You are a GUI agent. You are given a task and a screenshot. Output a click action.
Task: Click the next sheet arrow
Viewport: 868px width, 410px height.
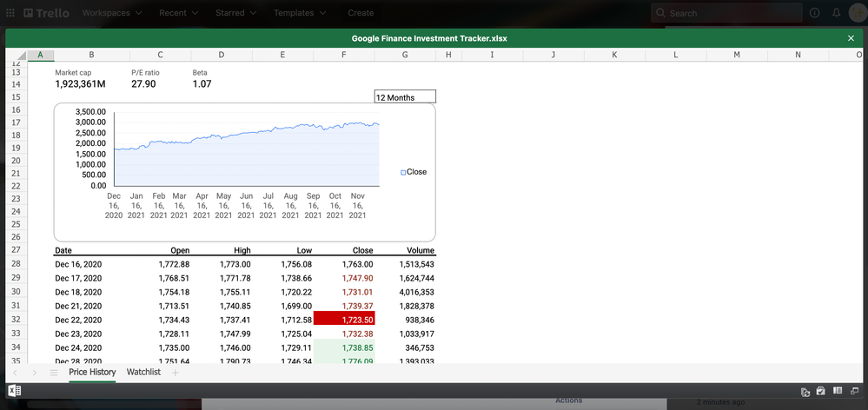pos(34,373)
